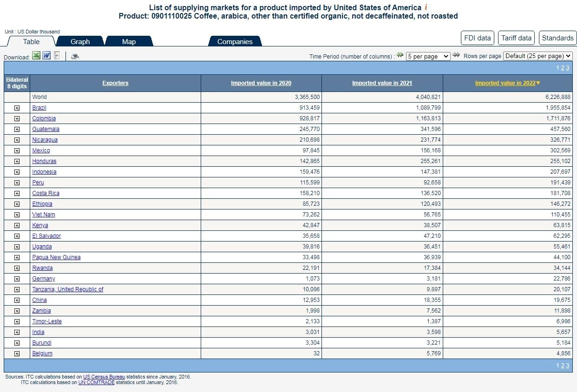Download table as Word document

46,56
